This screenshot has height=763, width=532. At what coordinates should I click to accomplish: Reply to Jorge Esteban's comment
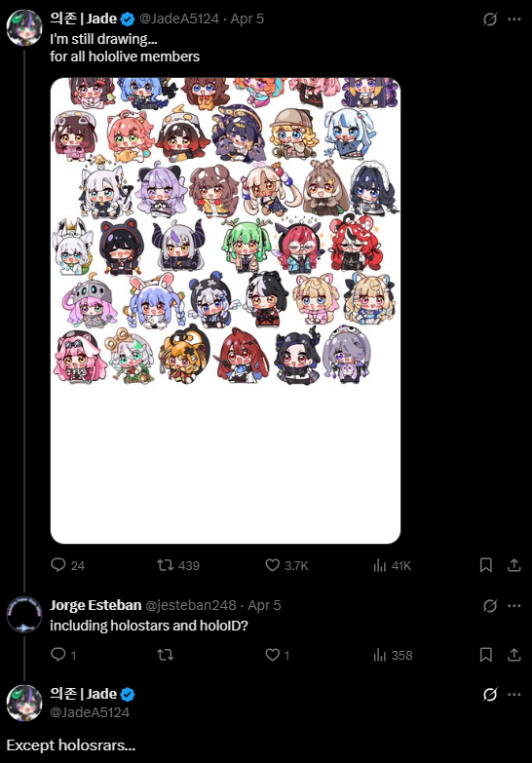click(63, 655)
